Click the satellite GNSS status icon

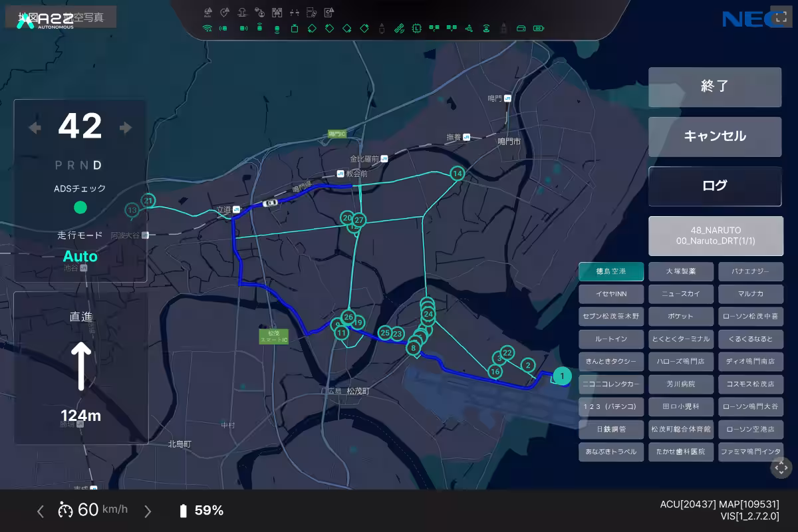point(398,29)
